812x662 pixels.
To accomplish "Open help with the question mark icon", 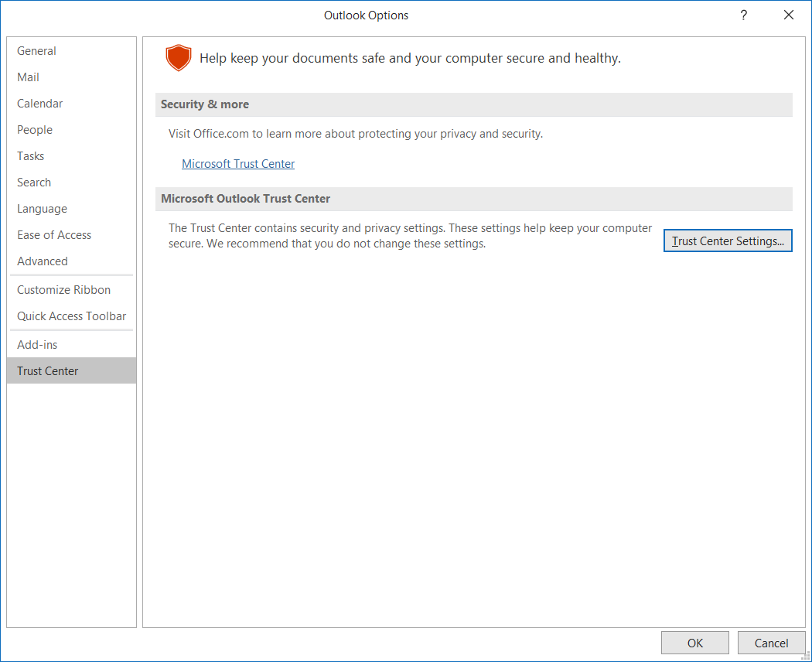I will [x=744, y=15].
